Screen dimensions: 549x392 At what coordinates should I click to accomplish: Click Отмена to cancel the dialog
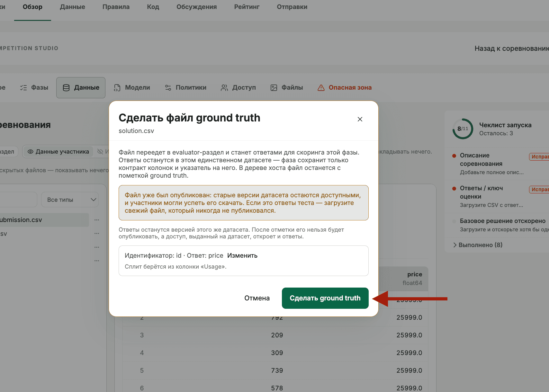pos(257,298)
